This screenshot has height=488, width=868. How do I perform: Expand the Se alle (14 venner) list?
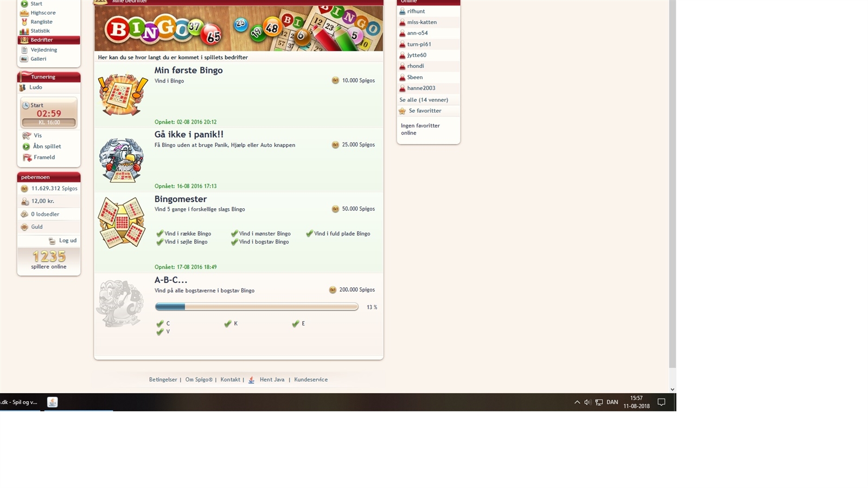(x=424, y=100)
